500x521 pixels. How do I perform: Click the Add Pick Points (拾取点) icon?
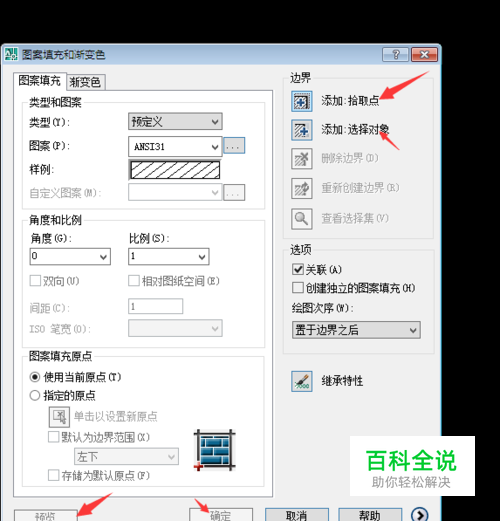click(x=302, y=101)
